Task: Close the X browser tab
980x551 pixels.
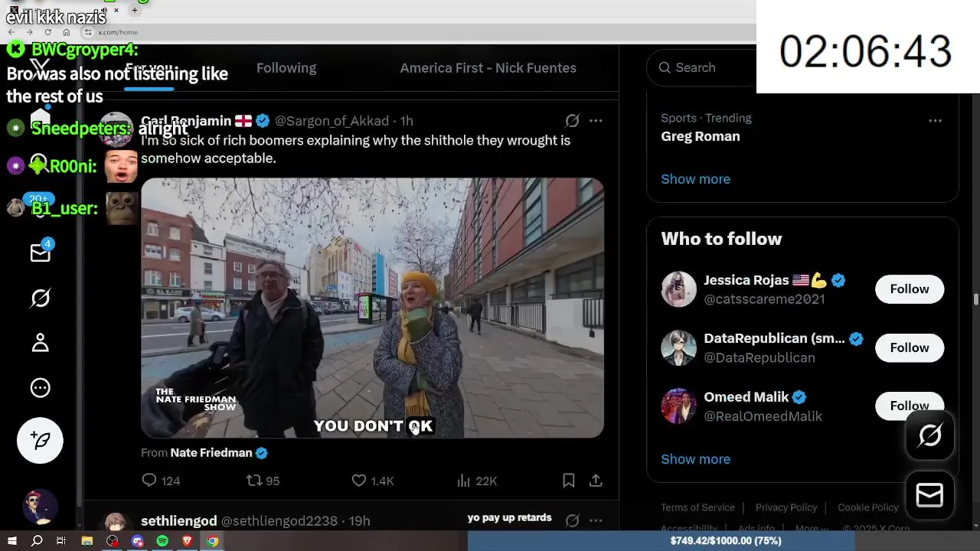Action: point(116,11)
